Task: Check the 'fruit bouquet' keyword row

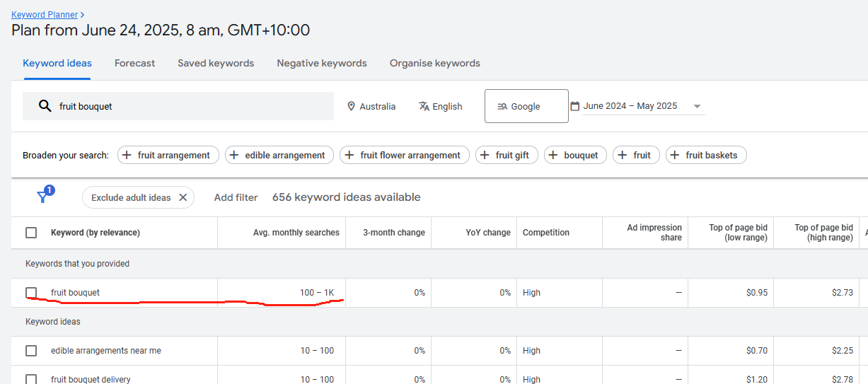Action: pyautogui.click(x=31, y=293)
